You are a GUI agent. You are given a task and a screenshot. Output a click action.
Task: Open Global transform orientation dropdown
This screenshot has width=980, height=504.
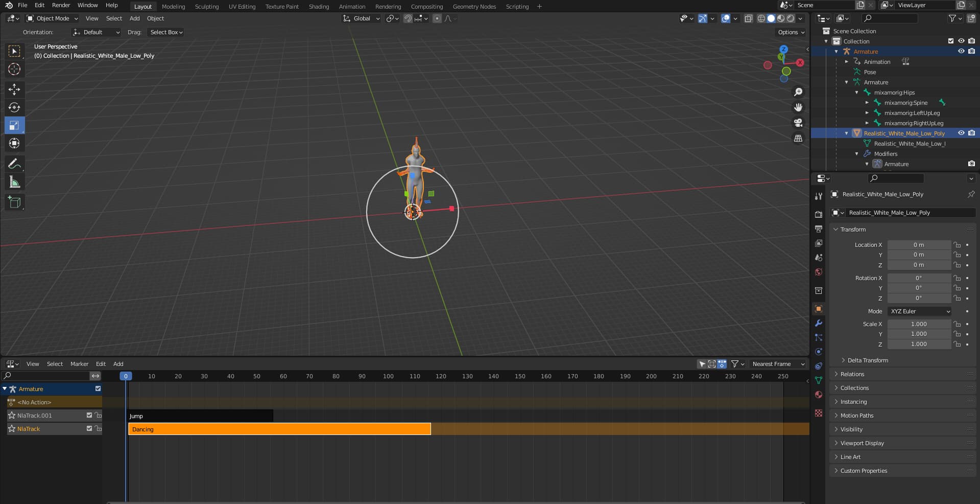click(362, 18)
